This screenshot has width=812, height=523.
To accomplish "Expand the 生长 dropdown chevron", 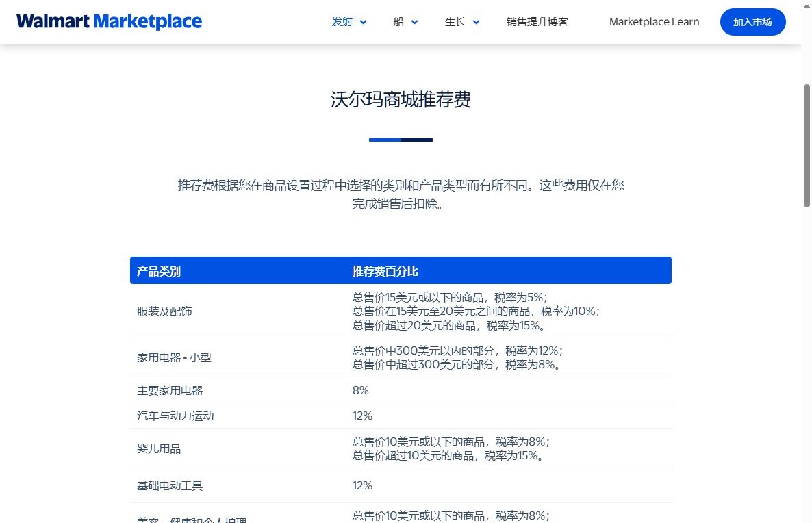I will tap(476, 23).
